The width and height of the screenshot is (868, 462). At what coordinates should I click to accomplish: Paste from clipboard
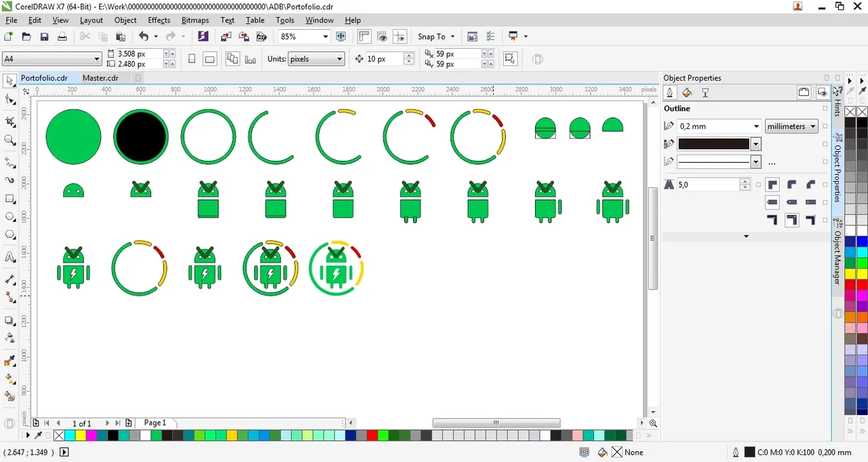click(x=121, y=37)
